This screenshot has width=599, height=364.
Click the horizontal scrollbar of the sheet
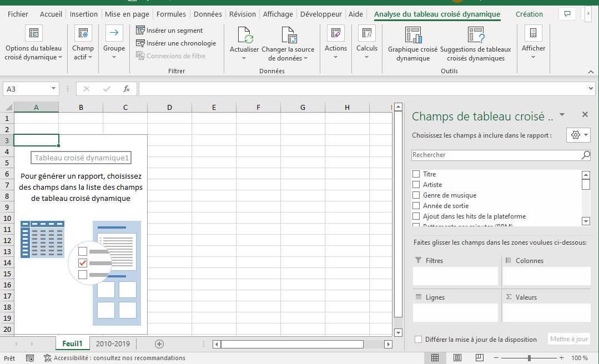click(292, 344)
